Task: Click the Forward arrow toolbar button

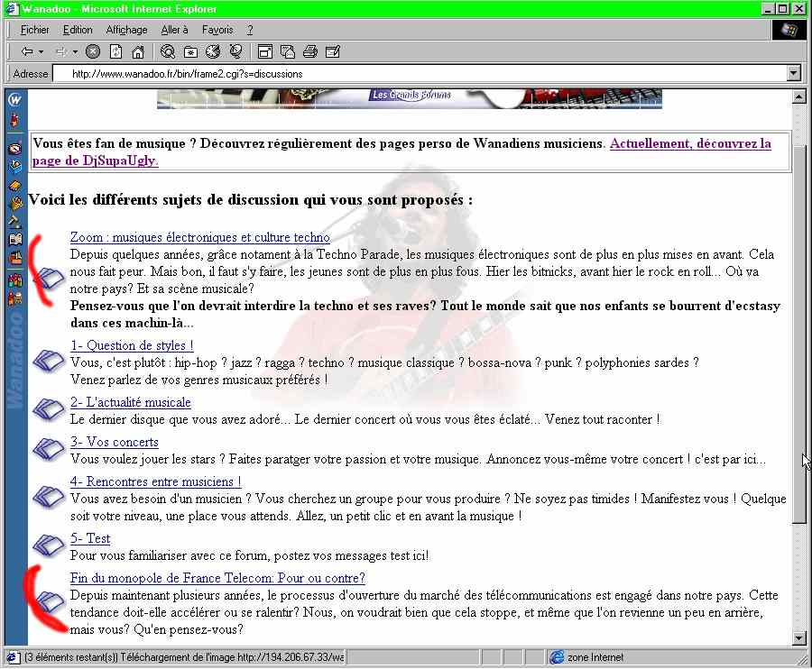Action: (60, 51)
